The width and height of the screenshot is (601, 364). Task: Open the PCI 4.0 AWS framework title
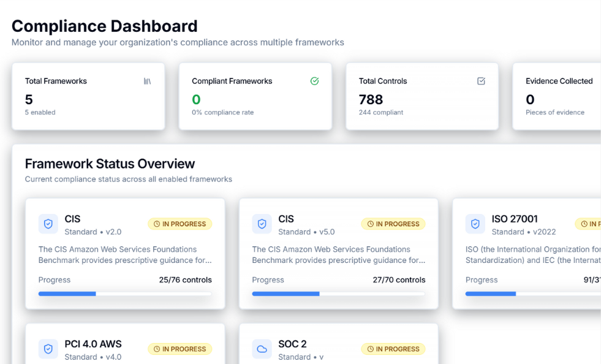click(93, 344)
